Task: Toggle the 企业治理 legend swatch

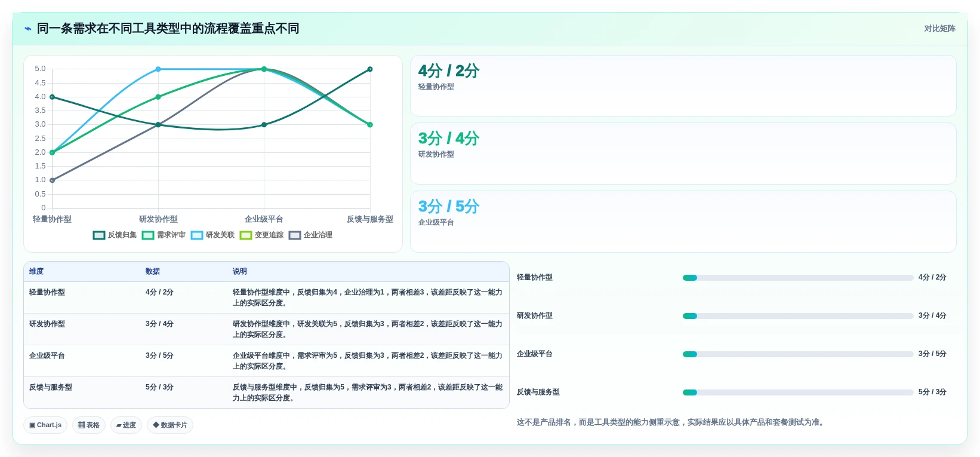Action: tap(295, 235)
